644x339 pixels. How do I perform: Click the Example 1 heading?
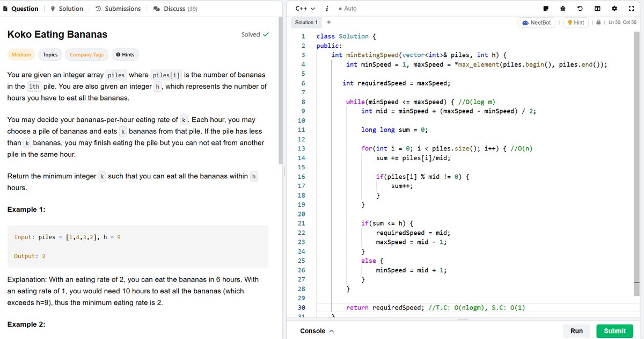pyautogui.click(x=26, y=210)
